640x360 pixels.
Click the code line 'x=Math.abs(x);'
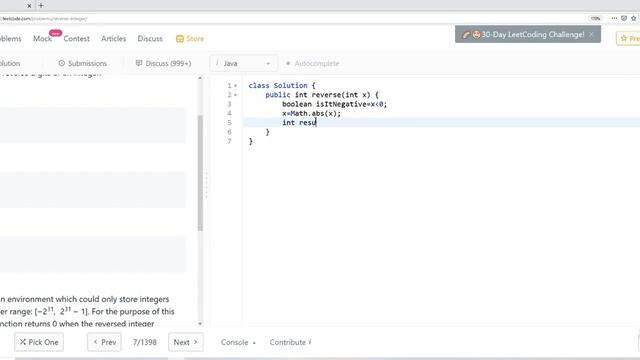(311, 113)
